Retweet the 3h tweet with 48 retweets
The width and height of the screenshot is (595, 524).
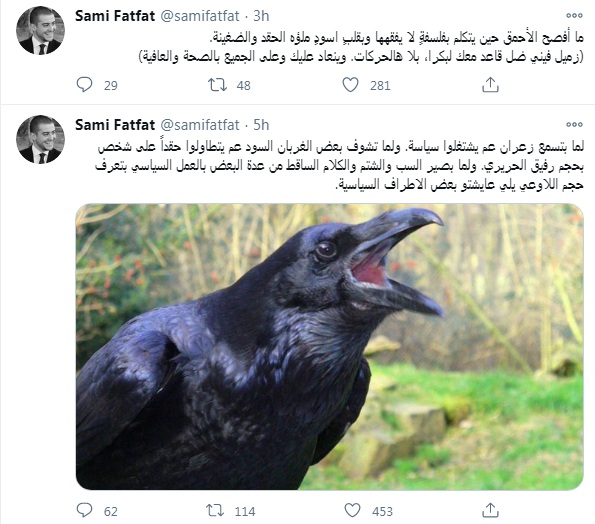tap(217, 85)
